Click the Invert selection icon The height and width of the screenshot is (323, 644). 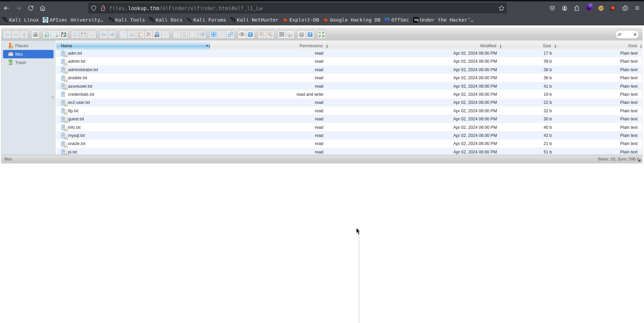(231, 34)
